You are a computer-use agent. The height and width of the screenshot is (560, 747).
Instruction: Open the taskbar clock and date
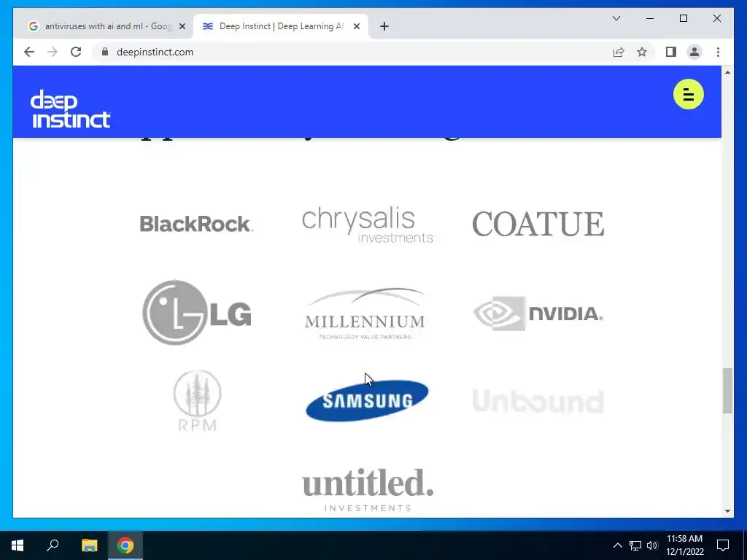click(x=684, y=545)
